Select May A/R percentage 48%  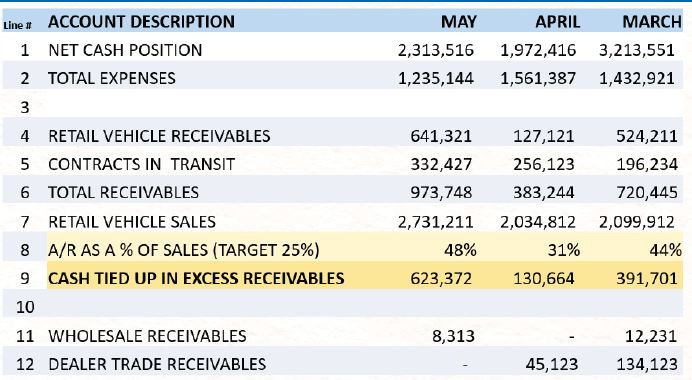coord(460,250)
